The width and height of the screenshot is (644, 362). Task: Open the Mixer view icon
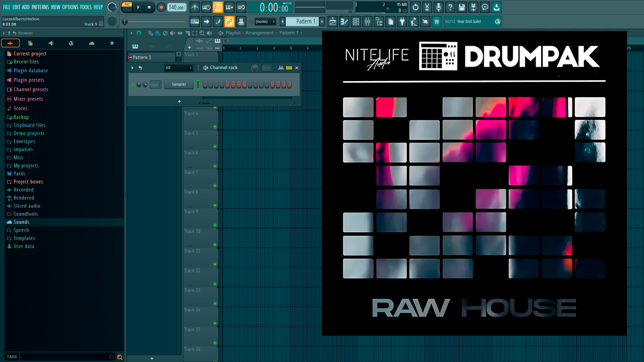click(367, 21)
